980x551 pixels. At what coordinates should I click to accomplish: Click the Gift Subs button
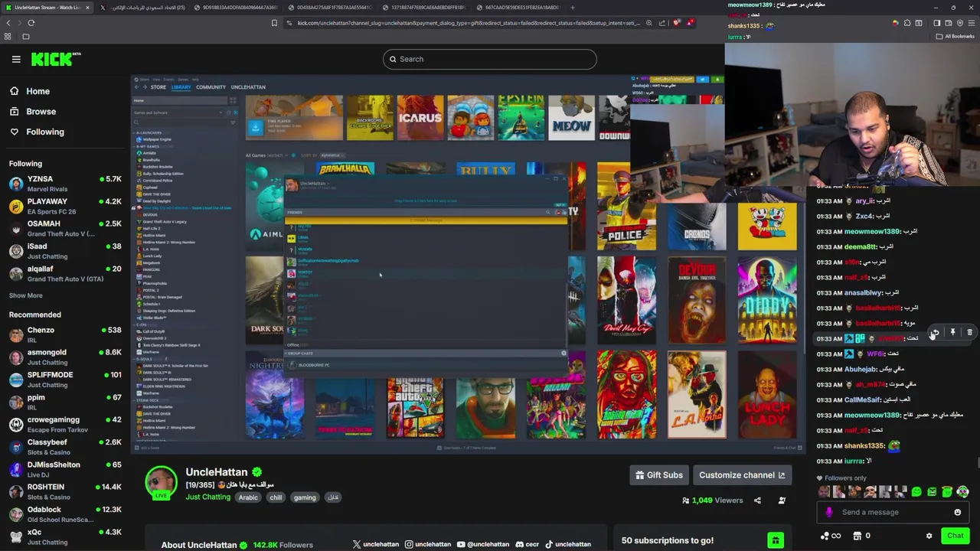[x=659, y=475]
